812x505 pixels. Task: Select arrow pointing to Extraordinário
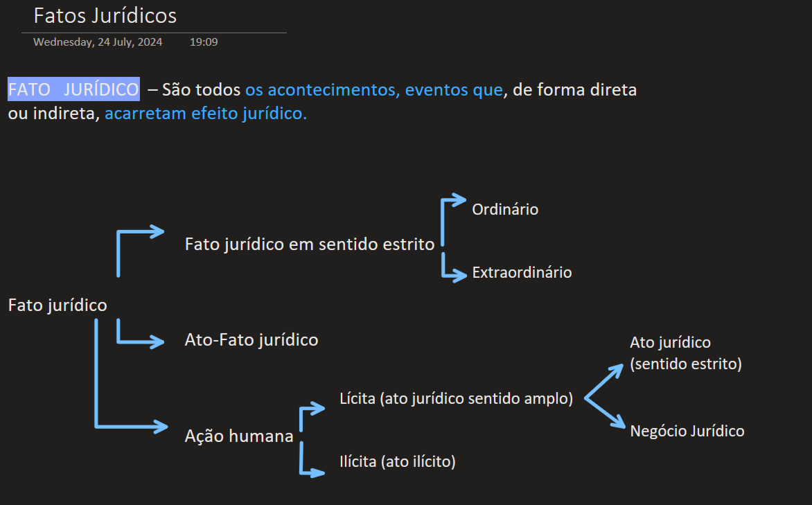coord(453,267)
